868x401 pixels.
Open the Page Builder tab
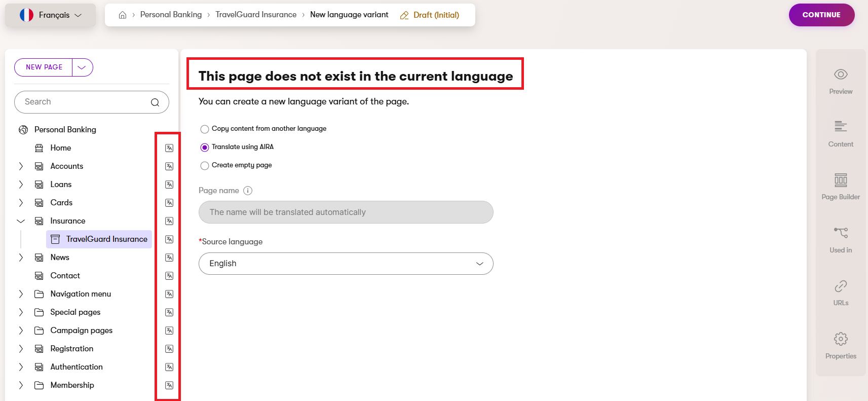[841, 187]
